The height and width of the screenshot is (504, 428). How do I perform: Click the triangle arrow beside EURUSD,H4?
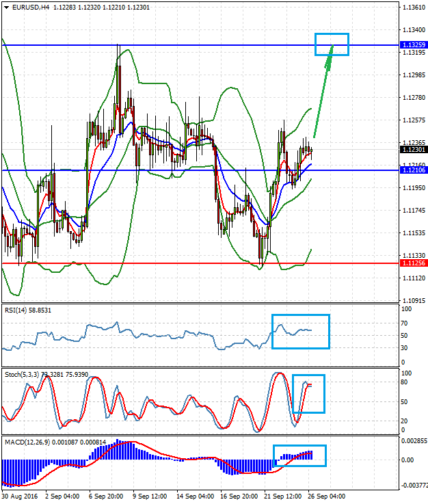tap(5, 7)
